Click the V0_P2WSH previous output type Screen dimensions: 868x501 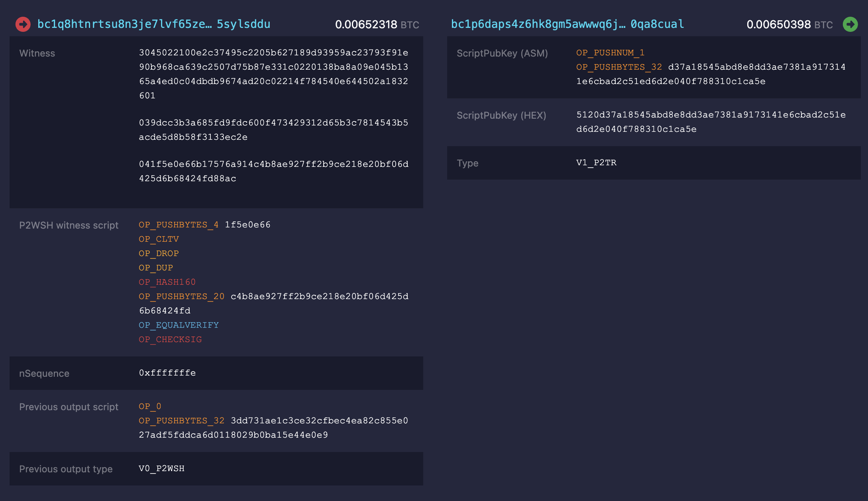(x=161, y=469)
